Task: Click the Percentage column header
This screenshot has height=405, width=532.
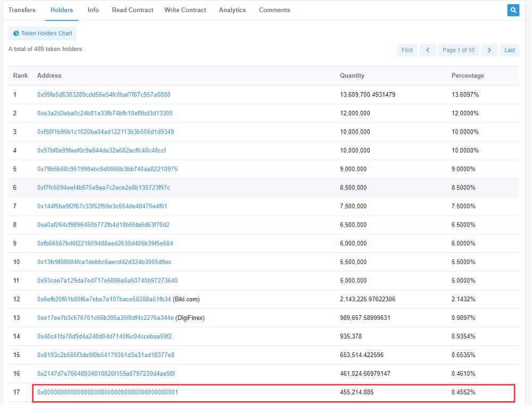Action: (468, 76)
